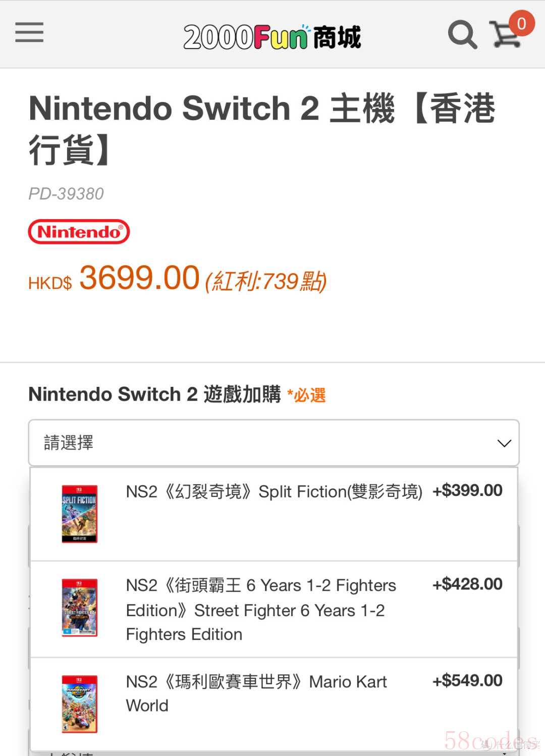The height and width of the screenshot is (756, 545).
Task: Click the search magnifier icon
Action: [462, 35]
